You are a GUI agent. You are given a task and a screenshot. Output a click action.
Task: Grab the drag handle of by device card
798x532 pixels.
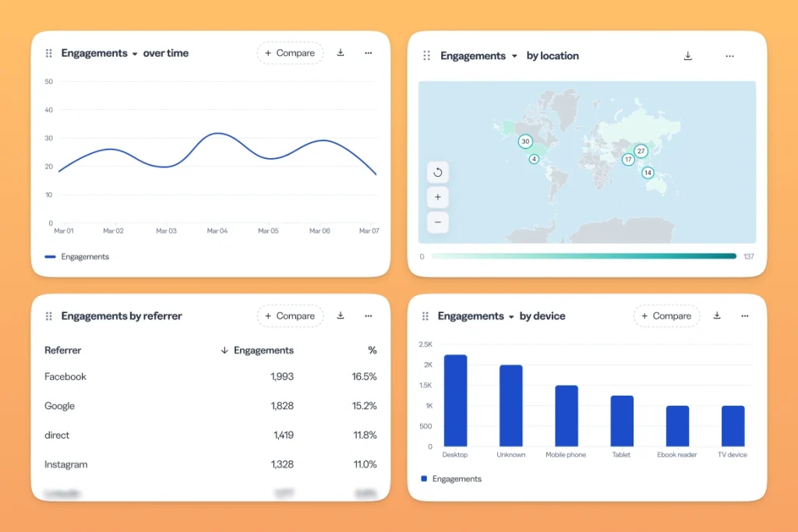pyautogui.click(x=425, y=315)
